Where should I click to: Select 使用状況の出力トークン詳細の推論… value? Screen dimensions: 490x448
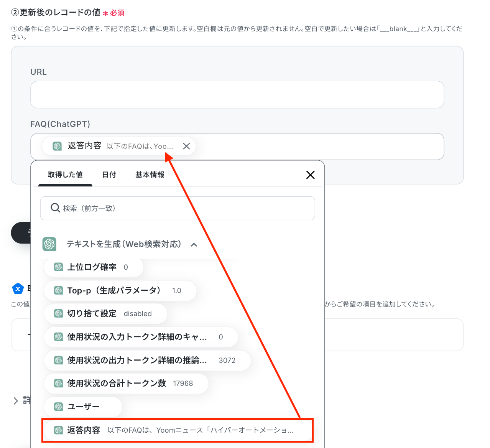click(x=147, y=361)
